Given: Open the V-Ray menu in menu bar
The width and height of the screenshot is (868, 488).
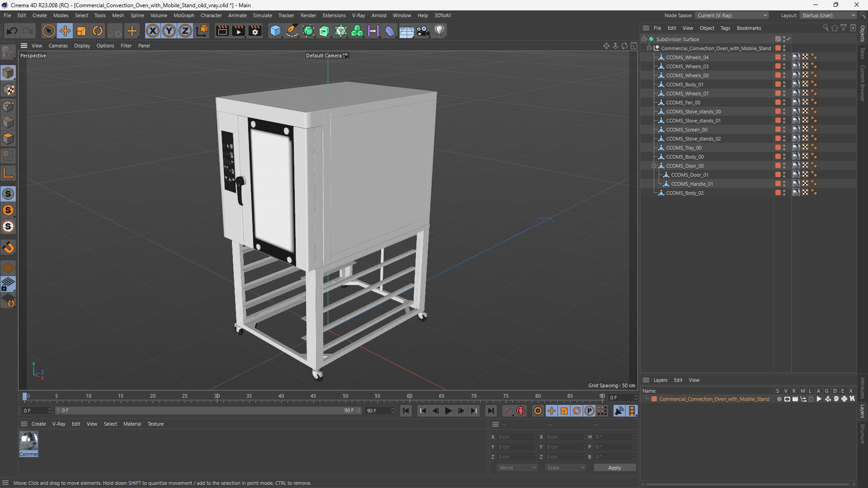Looking at the screenshot, I should click(x=358, y=15).
